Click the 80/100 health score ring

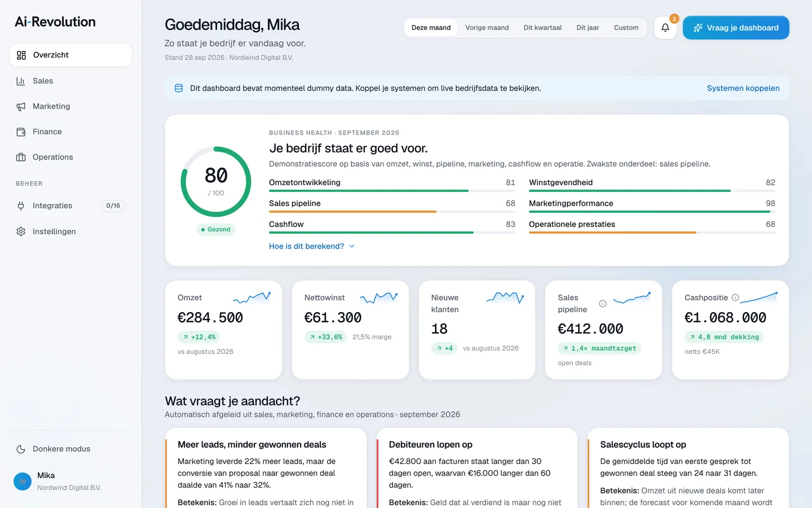216,182
